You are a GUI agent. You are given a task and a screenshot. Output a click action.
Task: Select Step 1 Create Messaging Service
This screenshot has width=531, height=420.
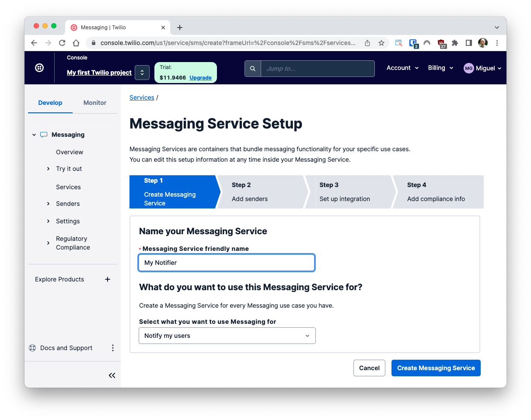pyautogui.click(x=174, y=192)
